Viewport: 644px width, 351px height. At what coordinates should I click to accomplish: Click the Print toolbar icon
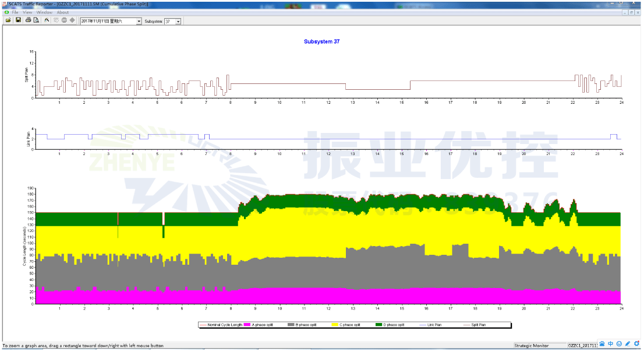tap(28, 20)
